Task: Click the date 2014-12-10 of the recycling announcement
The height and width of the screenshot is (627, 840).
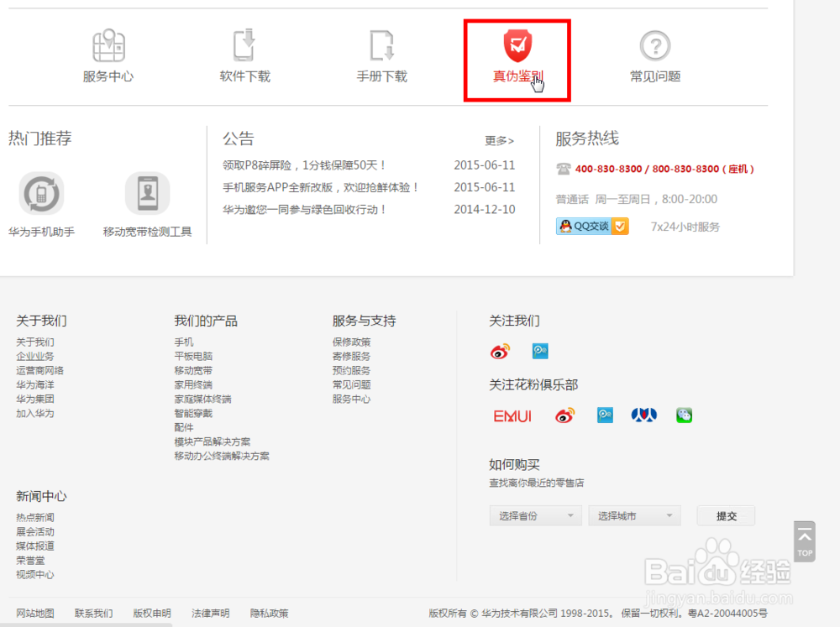Action: pos(485,209)
